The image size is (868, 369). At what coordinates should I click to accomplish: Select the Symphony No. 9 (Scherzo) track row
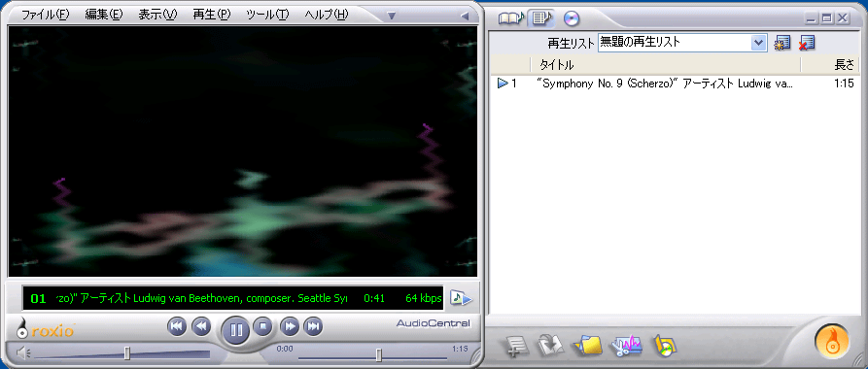[675, 84]
